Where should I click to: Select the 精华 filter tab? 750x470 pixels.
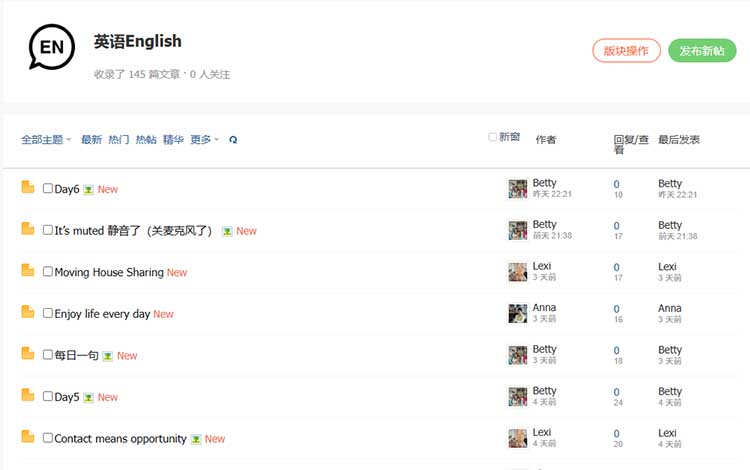pyautogui.click(x=173, y=140)
